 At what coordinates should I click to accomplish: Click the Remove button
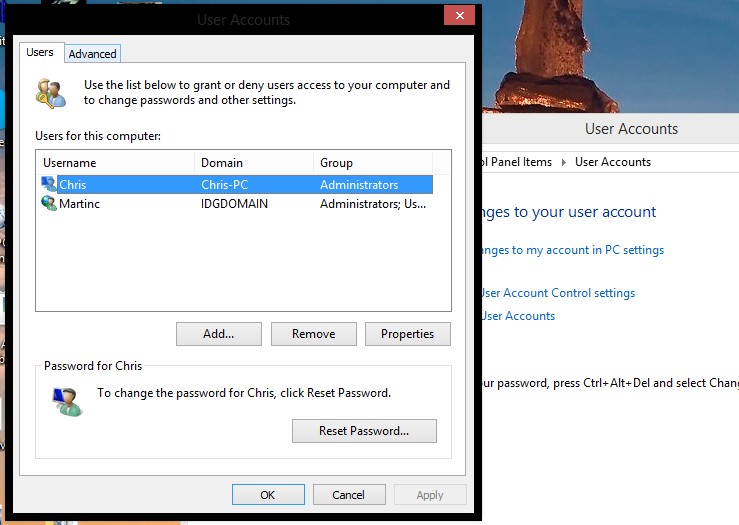pos(313,334)
